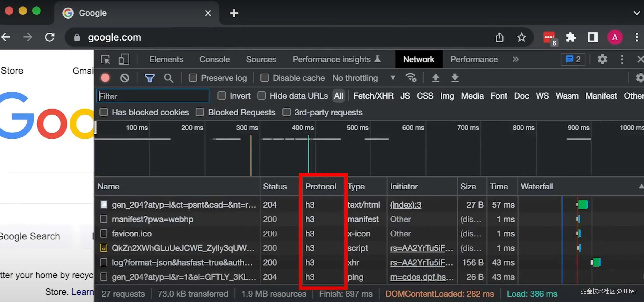
Task: Enable the Preserve log checkbox
Action: point(193,78)
